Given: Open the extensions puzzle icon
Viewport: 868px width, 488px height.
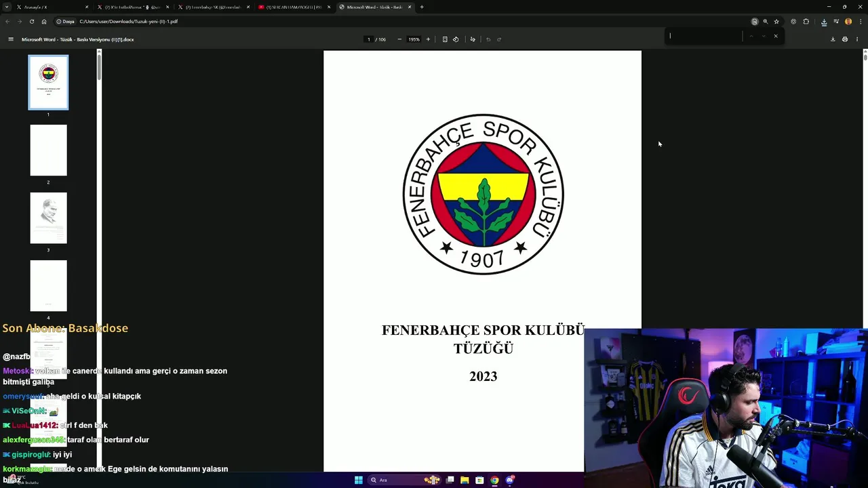Looking at the screenshot, I should (x=806, y=22).
